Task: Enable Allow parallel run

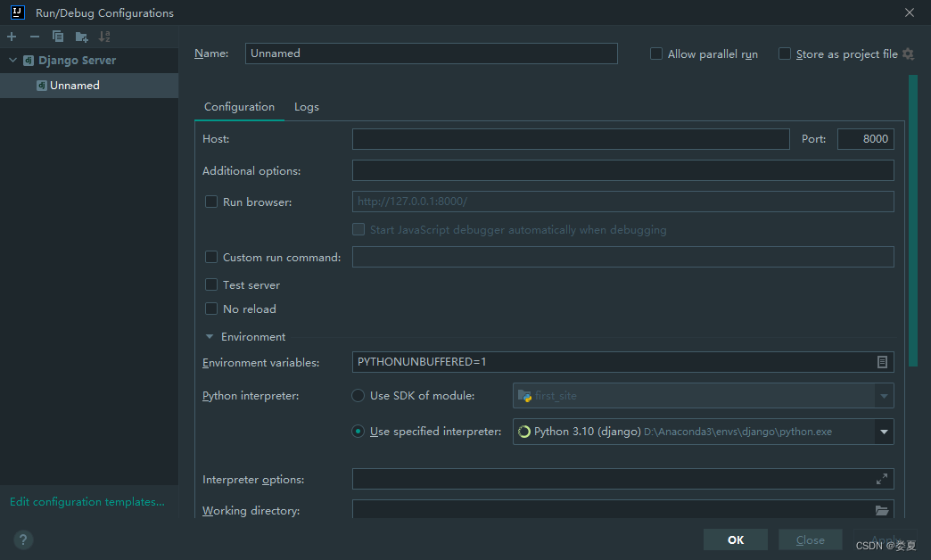Action: tap(656, 54)
